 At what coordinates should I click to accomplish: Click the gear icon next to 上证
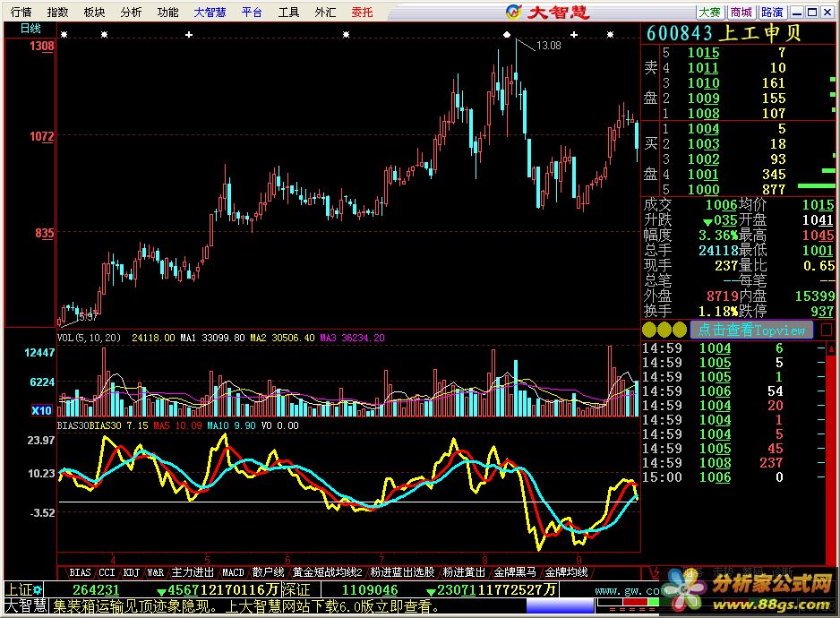tap(38, 589)
